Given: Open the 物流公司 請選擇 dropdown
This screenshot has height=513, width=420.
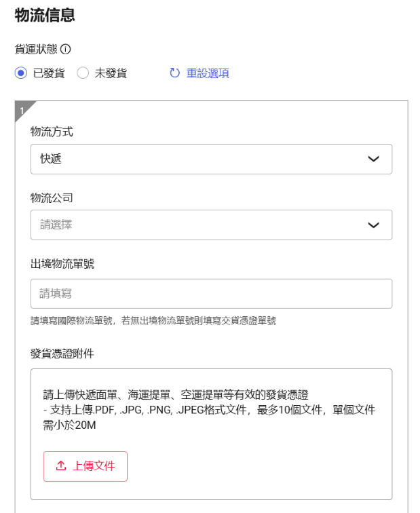Looking at the screenshot, I should click(211, 225).
